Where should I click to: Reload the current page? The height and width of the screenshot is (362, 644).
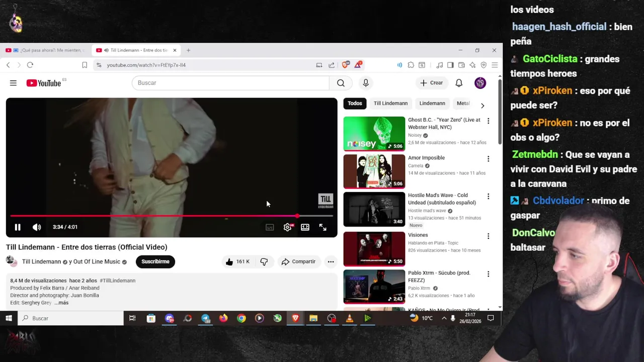(x=30, y=65)
